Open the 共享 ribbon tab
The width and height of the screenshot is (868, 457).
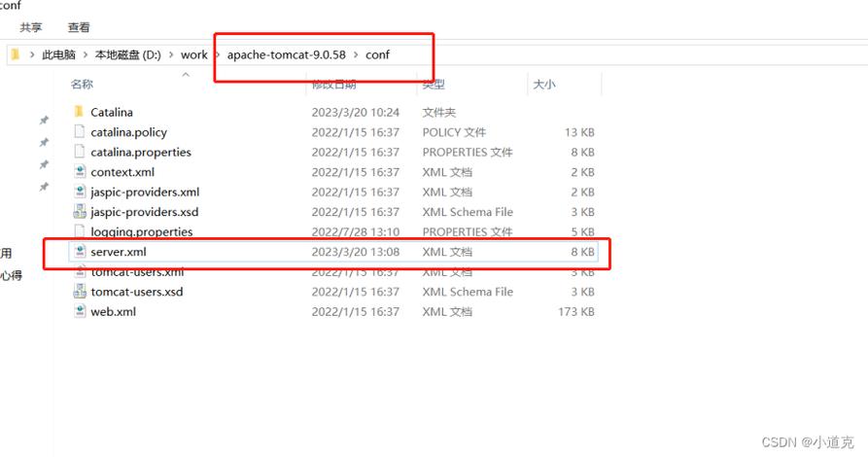(x=31, y=28)
